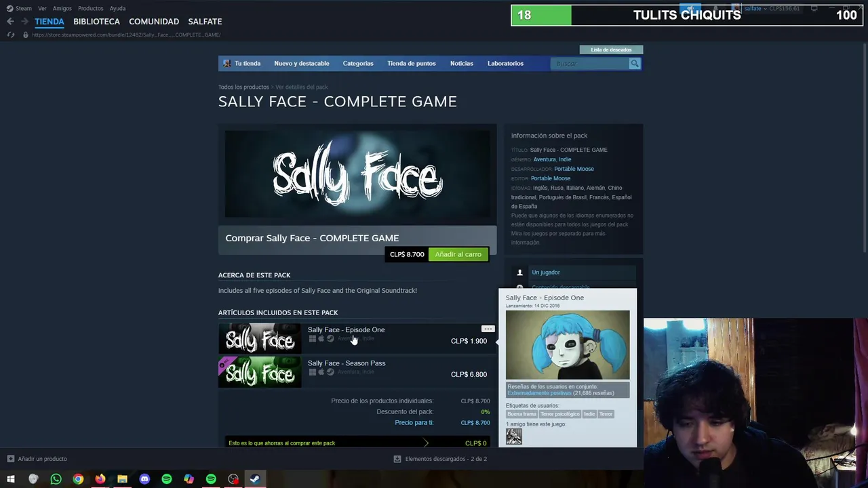This screenshot has height=488, width=868.
Task: Select the TIENDA tab
Action: pyautogui.click(x=50, y=22)
